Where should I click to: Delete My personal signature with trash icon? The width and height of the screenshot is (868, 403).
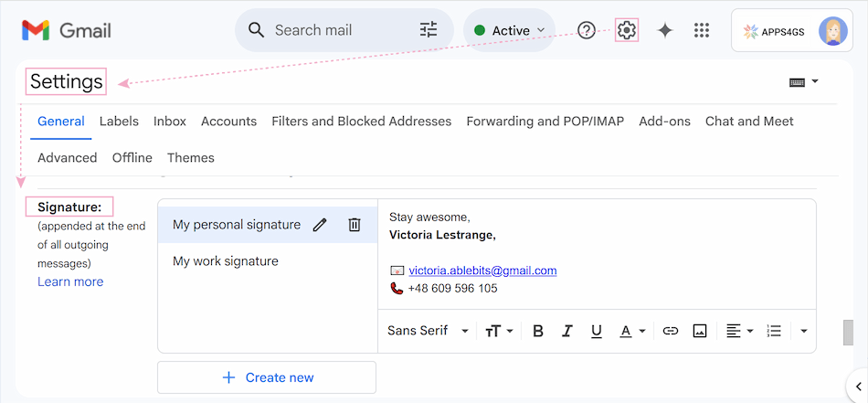coord(355,225)
